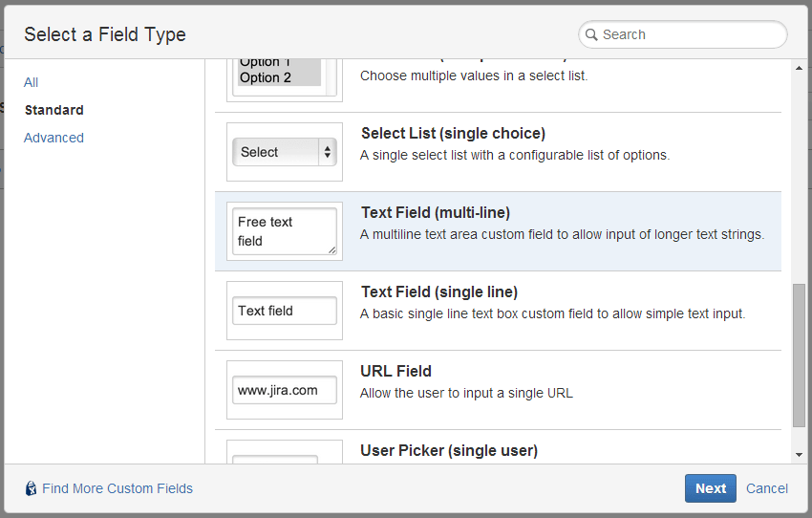Click the Select dropdown preview thumbnail

click(x=285, y=152)
